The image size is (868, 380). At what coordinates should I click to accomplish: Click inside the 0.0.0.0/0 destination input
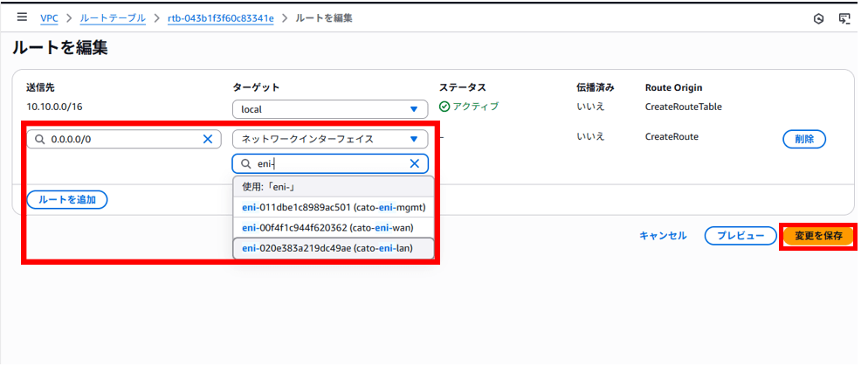[122, 139]
